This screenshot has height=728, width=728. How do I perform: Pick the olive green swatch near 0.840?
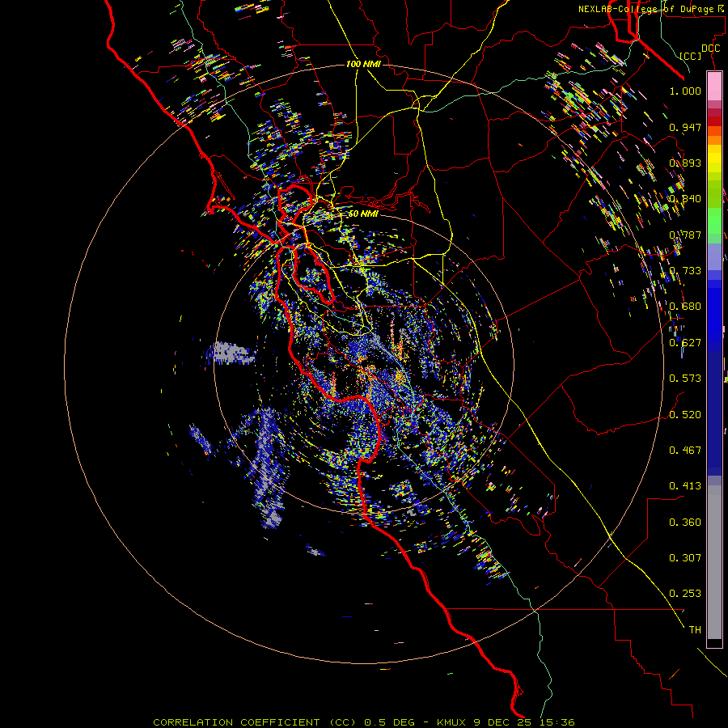pos(714,194)
